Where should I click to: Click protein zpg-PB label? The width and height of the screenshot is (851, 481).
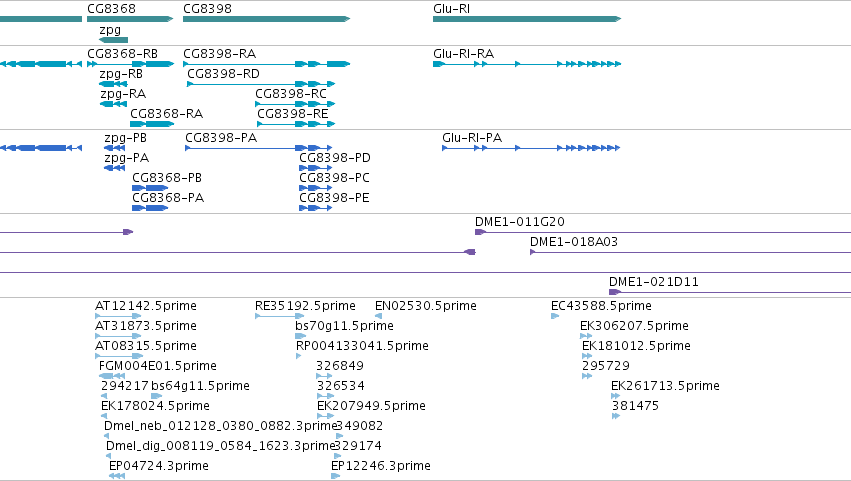[125, 138]
